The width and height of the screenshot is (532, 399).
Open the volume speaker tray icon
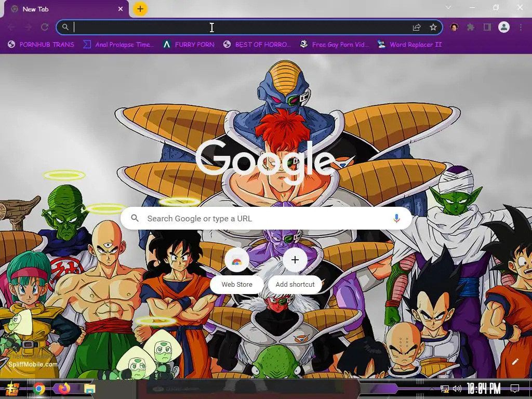pos(457,389)
